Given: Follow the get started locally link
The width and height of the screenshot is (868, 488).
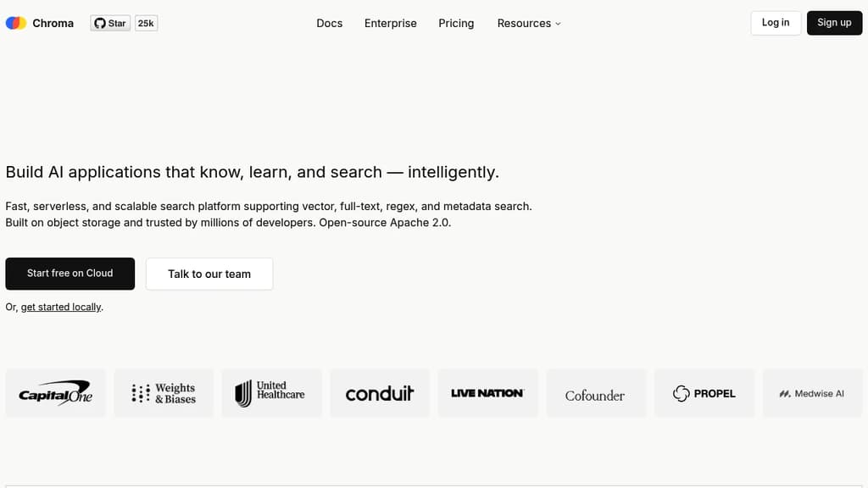Looking at the screenshot, I should (x=61, y=307).
